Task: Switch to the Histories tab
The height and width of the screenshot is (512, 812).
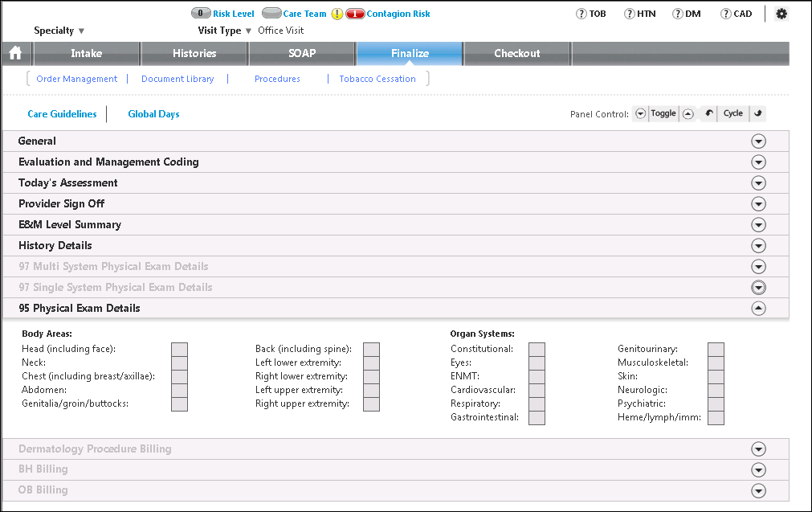Action: coord(194,53)
